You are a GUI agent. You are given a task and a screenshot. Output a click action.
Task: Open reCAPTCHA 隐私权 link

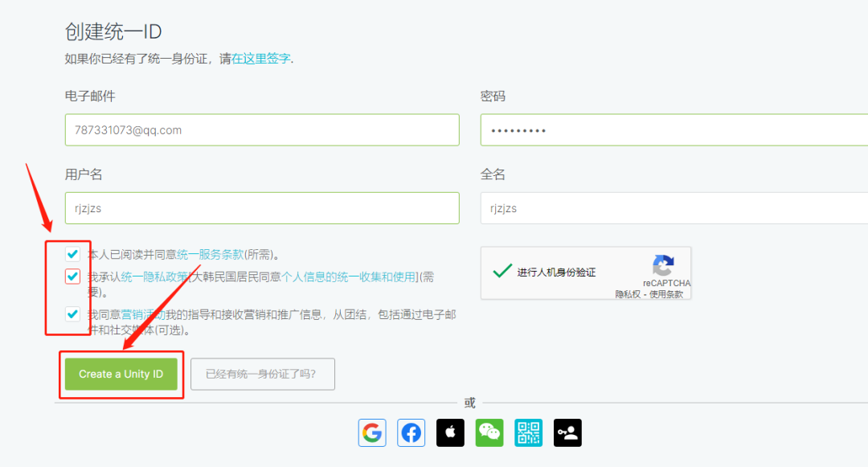click(x=628, y=294)
